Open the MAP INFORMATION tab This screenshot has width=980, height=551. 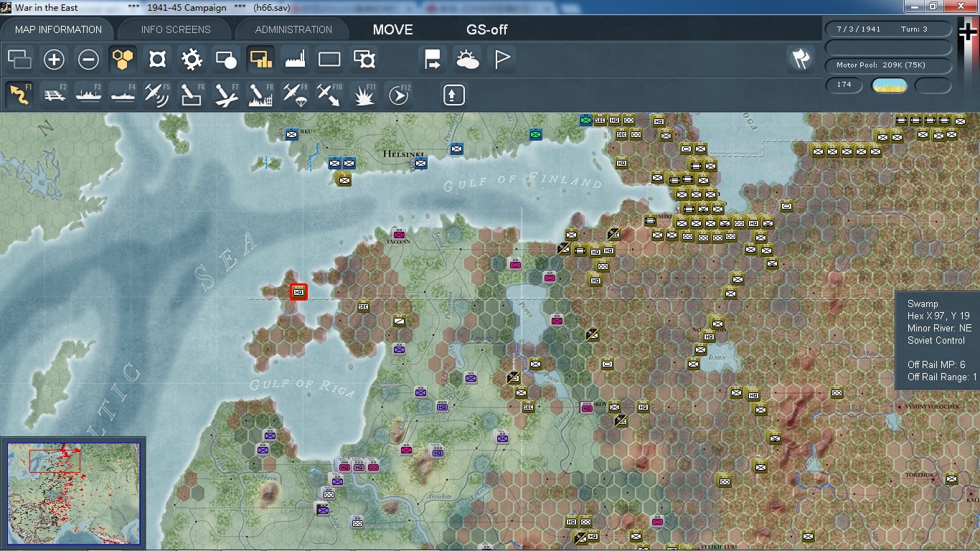pyautogui.click(x=58, y=29)
